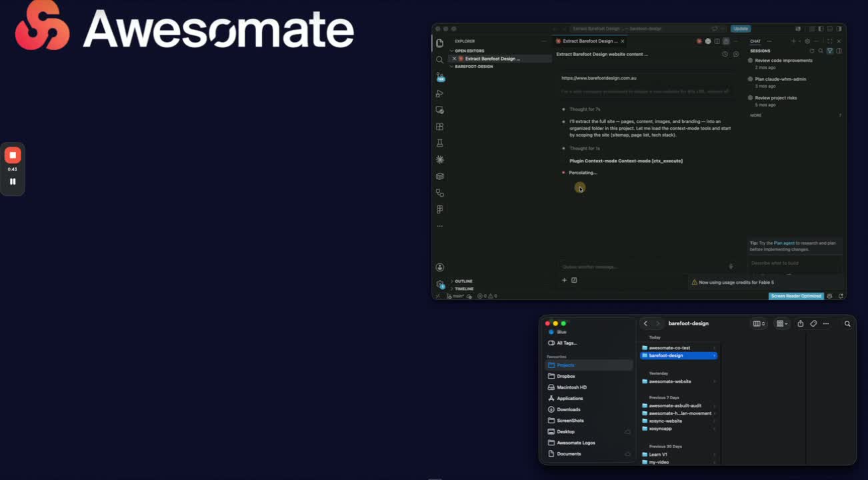Search in the Finder window
The height and width of the screenshot is (480, 868).
[x=847, y=324]
